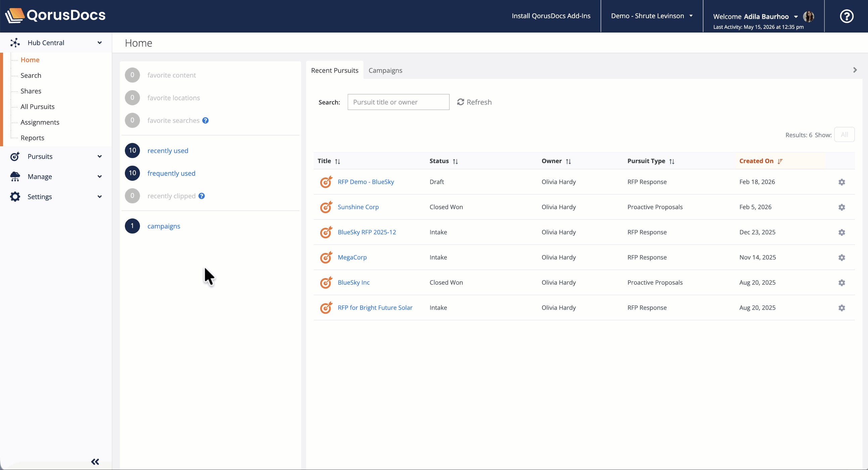The image size is (868, 470).
Task: Open the frequently used link
Action: click(x=171, y=173)
